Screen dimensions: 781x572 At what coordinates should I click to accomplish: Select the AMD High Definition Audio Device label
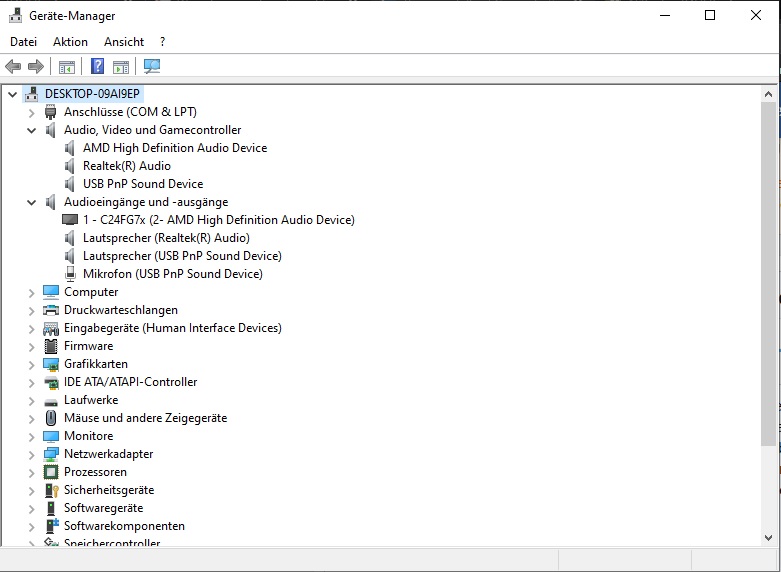[x=175, y=148]
